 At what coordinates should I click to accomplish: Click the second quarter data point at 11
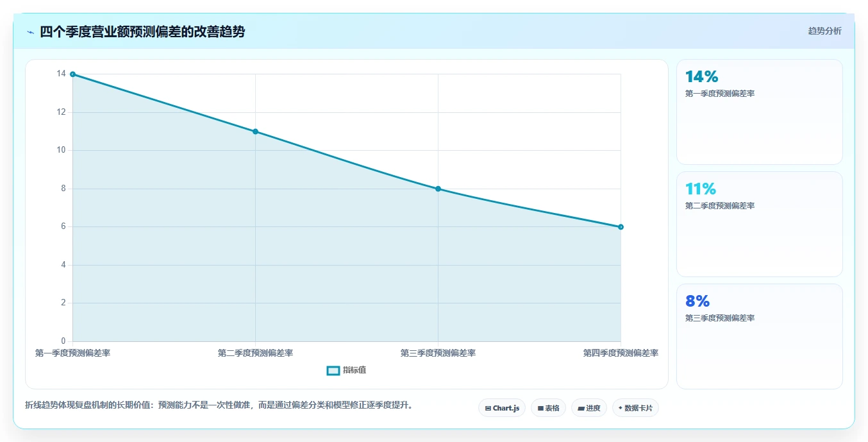click(255, 132)
